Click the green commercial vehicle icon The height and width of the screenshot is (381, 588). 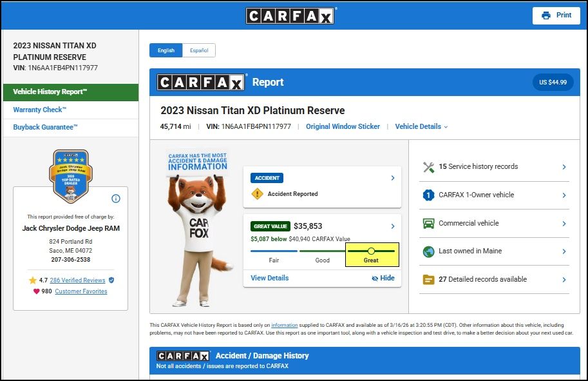click(428, 224)
